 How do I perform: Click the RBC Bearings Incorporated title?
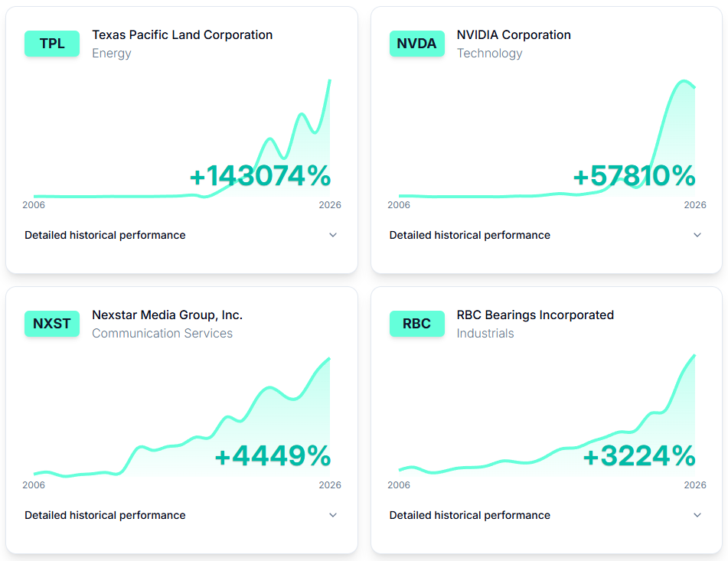coord(535,315)
